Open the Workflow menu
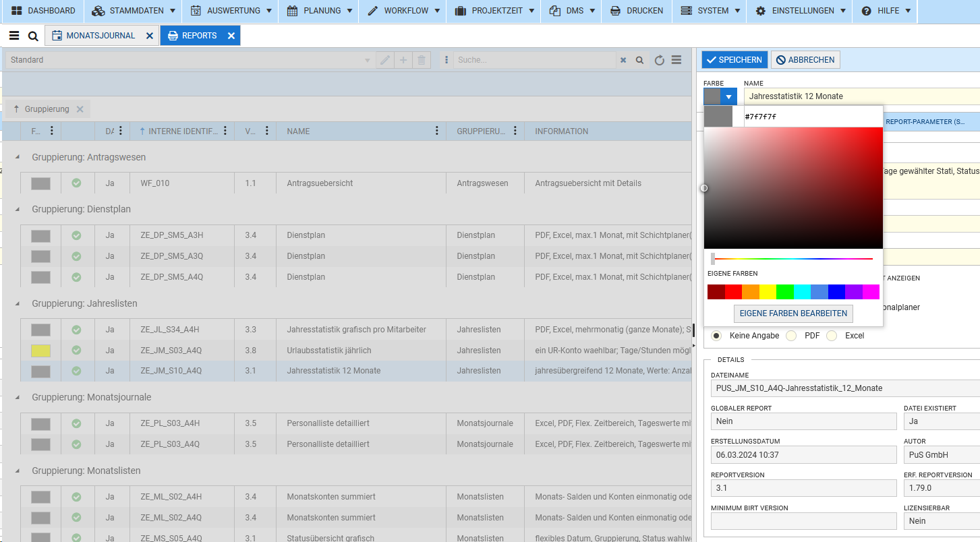 coord(403,11)
